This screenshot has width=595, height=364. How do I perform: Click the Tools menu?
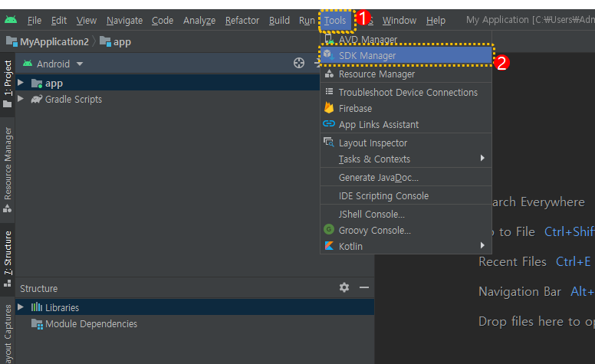coord(335,21)
